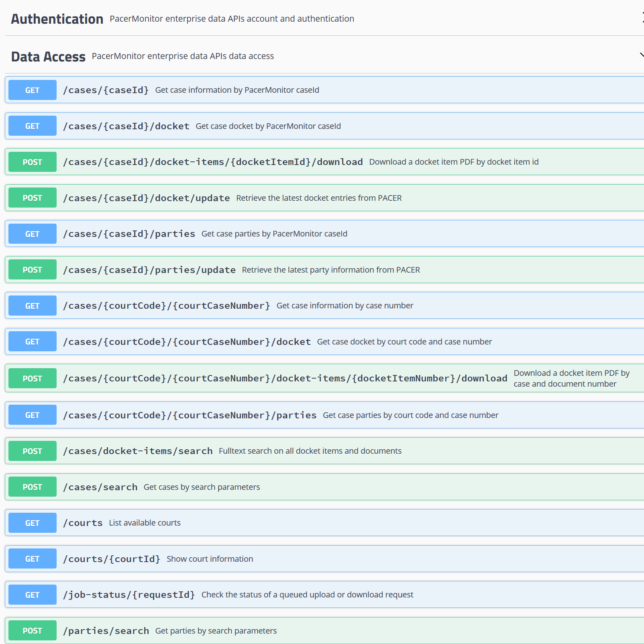Open GET /cases/{courtCode}/{courtCaseNumber} endpoint
This screenshot has width=644, height=644.
(x=324, y=306)
